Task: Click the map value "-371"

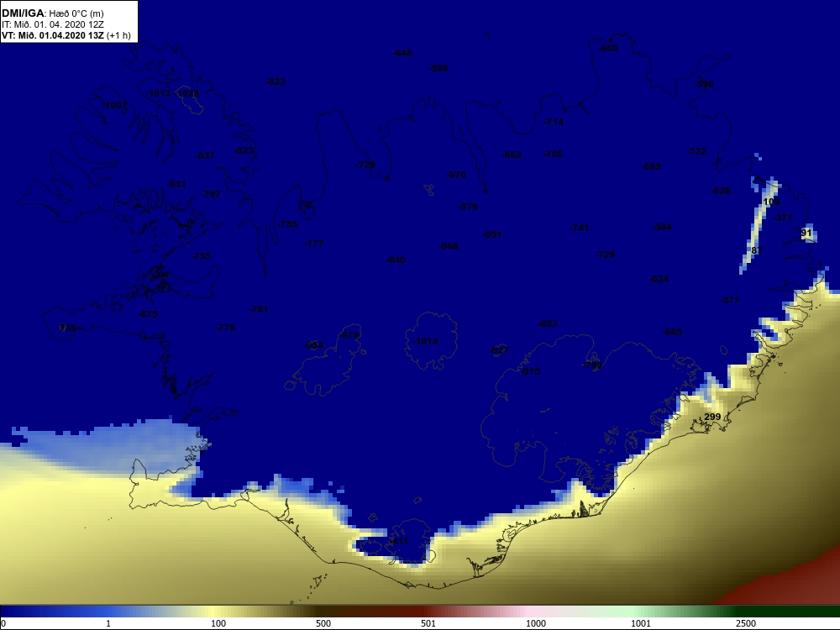Action: point(783,218)
